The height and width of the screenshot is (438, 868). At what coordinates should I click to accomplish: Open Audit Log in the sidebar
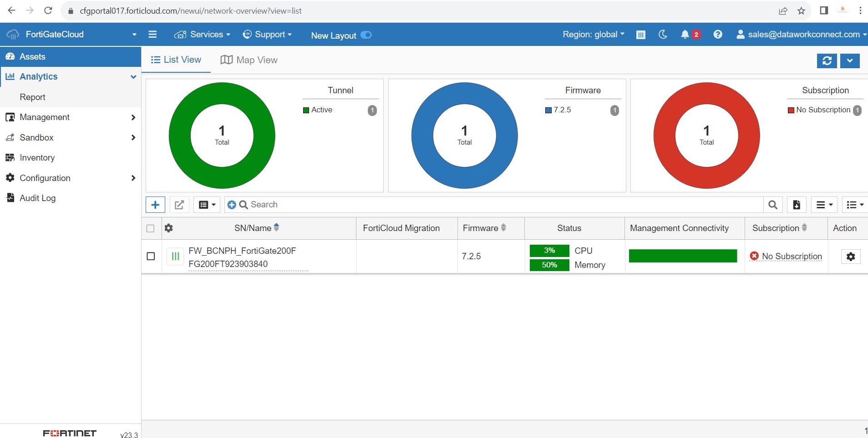[37, 198]
